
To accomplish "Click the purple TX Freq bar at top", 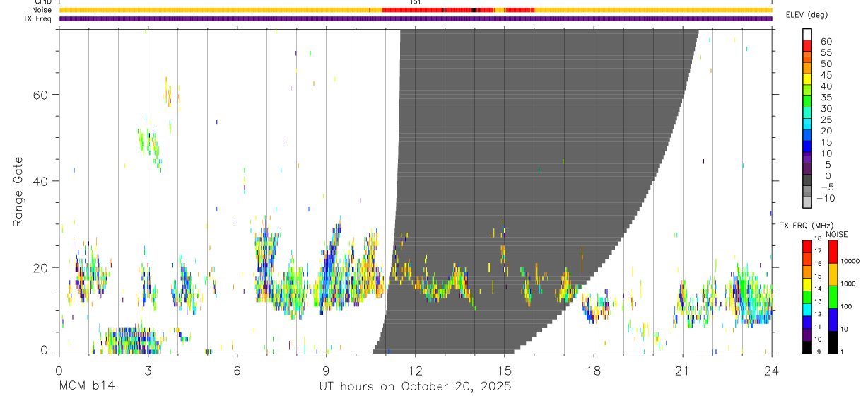I will 416,18.
